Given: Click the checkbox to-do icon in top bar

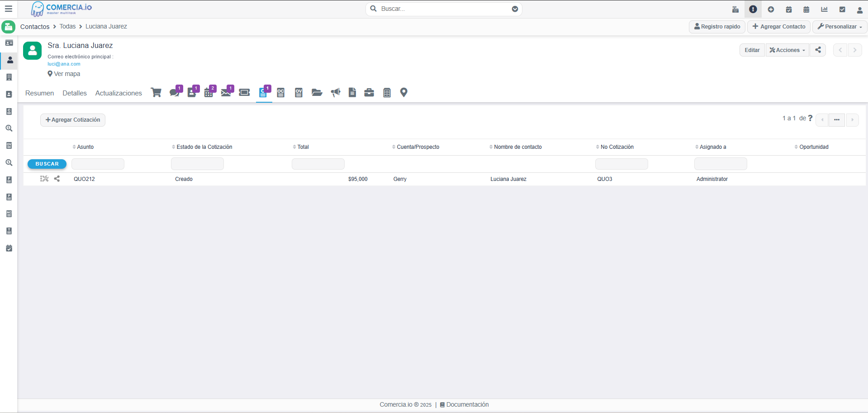Looking at the screenshot, I should [x=842, y=9].
